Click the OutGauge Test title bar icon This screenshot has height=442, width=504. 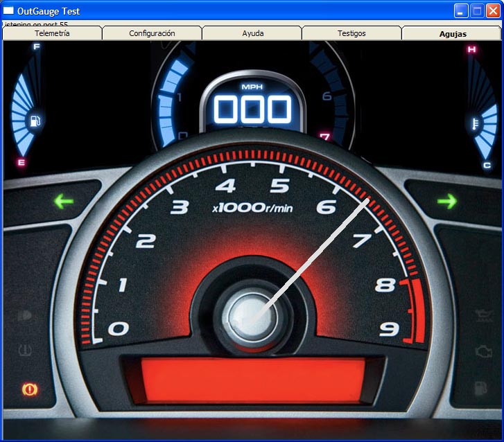tap(8, 10)
